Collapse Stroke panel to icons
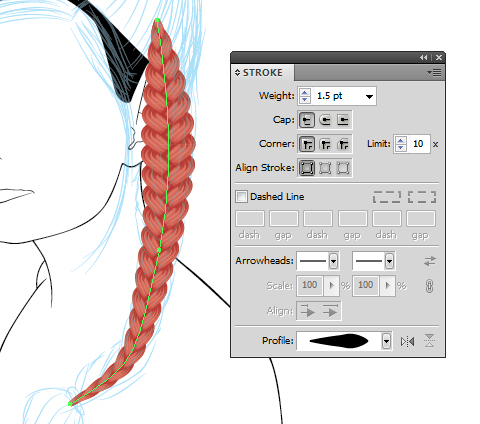 coord(423,58)
